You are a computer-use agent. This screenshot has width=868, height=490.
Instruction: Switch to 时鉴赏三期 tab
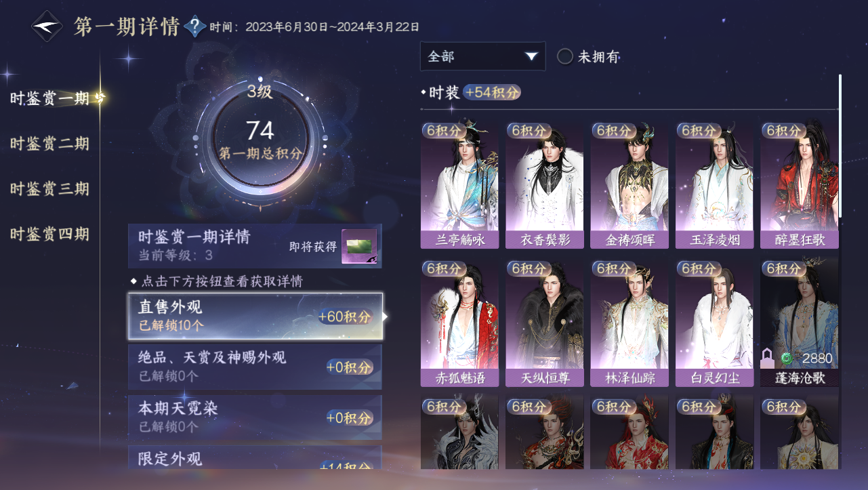pos(49,189)
